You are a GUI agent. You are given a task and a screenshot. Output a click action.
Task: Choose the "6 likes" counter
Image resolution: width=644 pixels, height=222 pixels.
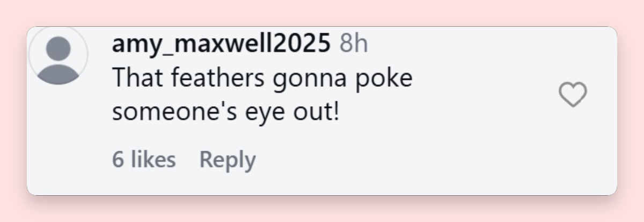click(x=144, y=159)
